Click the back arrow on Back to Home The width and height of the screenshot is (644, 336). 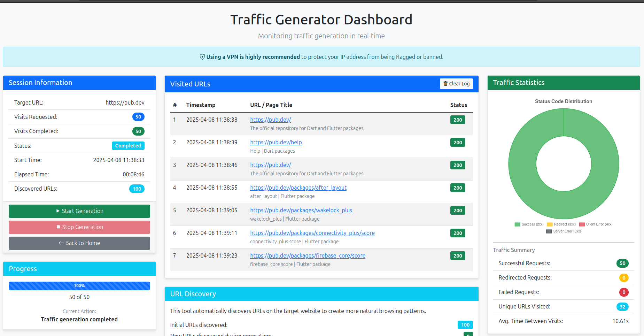(61, 243)
